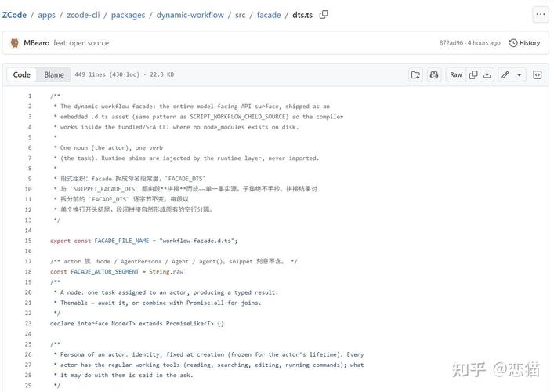The width and height of the screenshot is (554, 392).
Task: Open the ZCode repository breadcrumb
Action: (x=14, y=15)
